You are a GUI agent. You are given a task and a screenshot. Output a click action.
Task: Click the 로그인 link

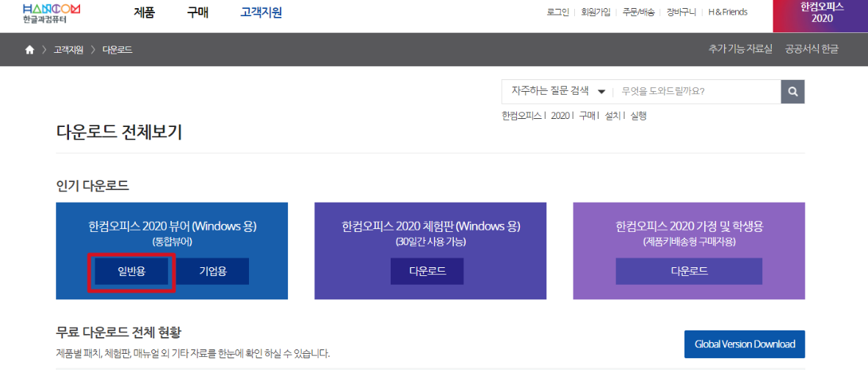pyautogui.click(x=557, y=12)
